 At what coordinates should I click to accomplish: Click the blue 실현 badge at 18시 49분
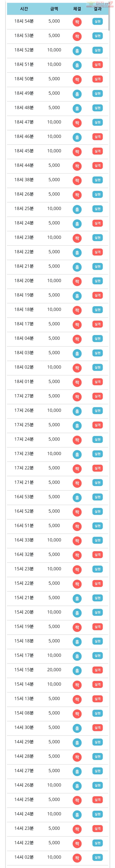pos(97,93)
